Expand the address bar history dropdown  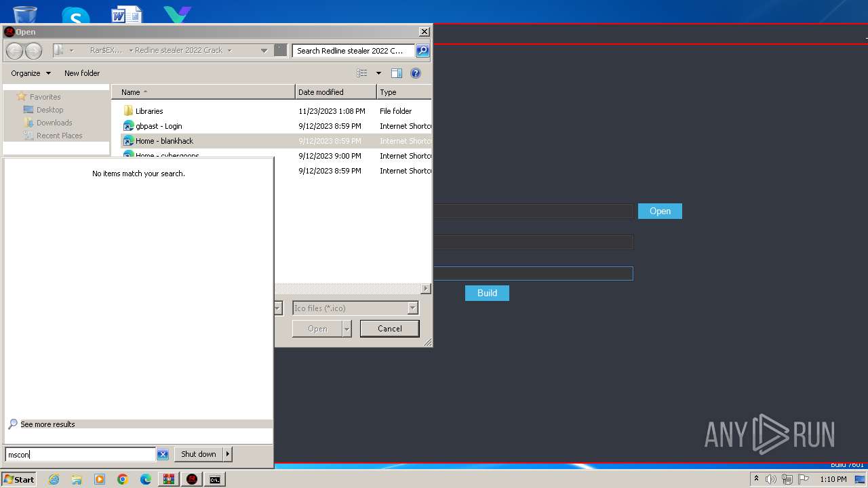[264, 50]
